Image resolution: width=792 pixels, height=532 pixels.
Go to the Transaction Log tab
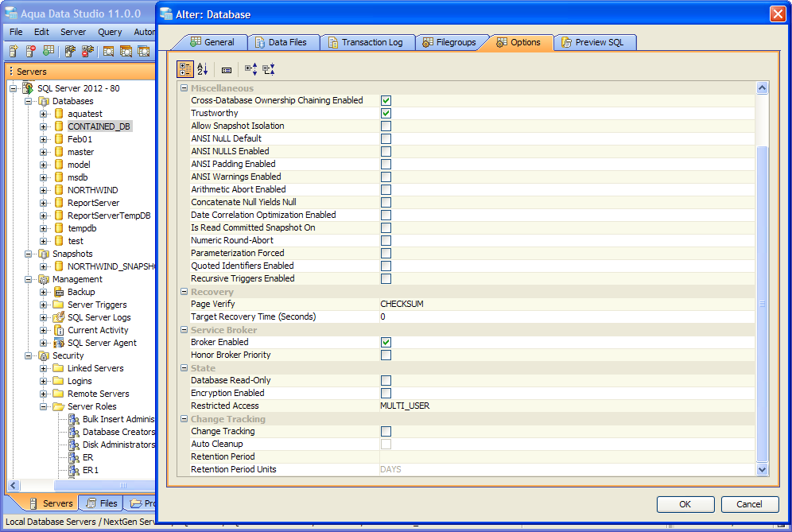(x=366, y=42)
